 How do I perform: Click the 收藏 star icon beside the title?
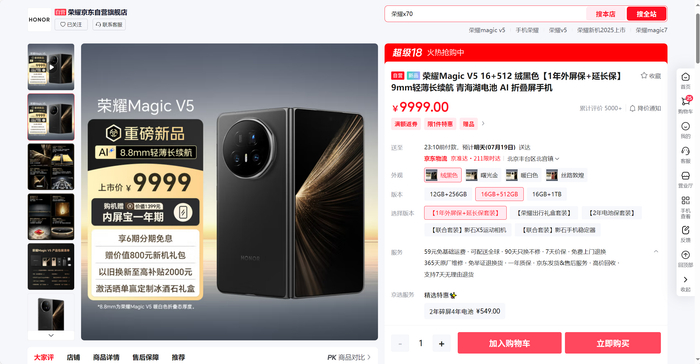tap(644, 75)
